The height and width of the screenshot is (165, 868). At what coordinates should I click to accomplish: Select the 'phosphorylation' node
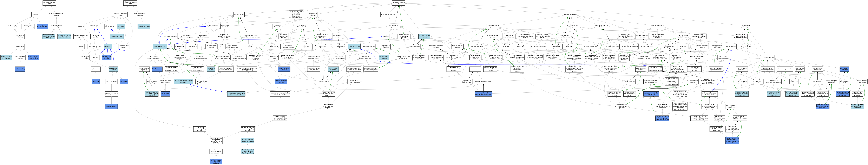[x=475, y=69]
